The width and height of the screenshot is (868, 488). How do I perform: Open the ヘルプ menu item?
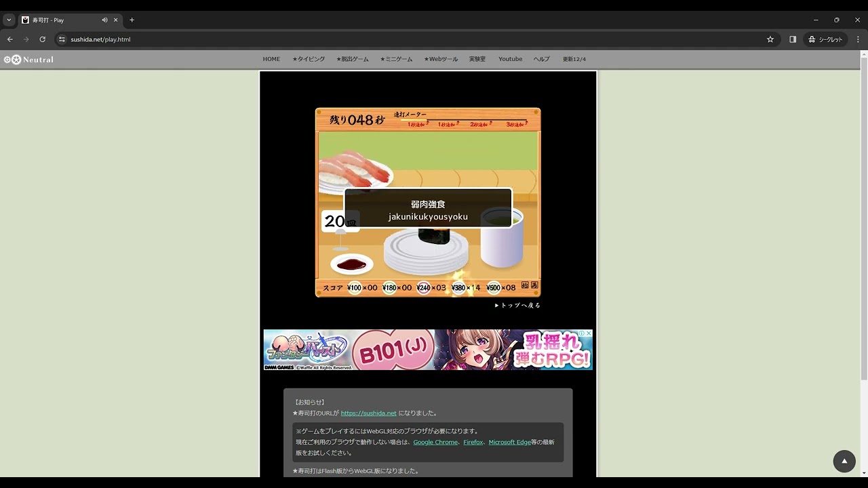click(542, 59)
